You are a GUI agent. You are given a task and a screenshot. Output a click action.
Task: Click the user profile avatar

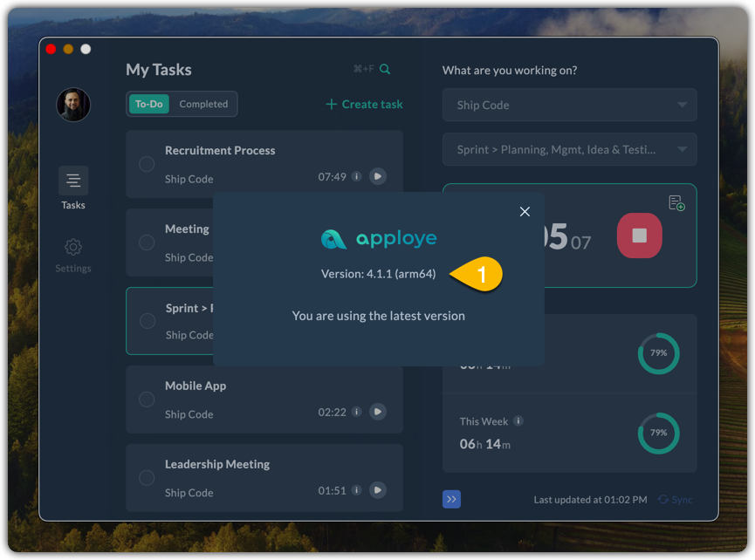click(x=73, y=105)
